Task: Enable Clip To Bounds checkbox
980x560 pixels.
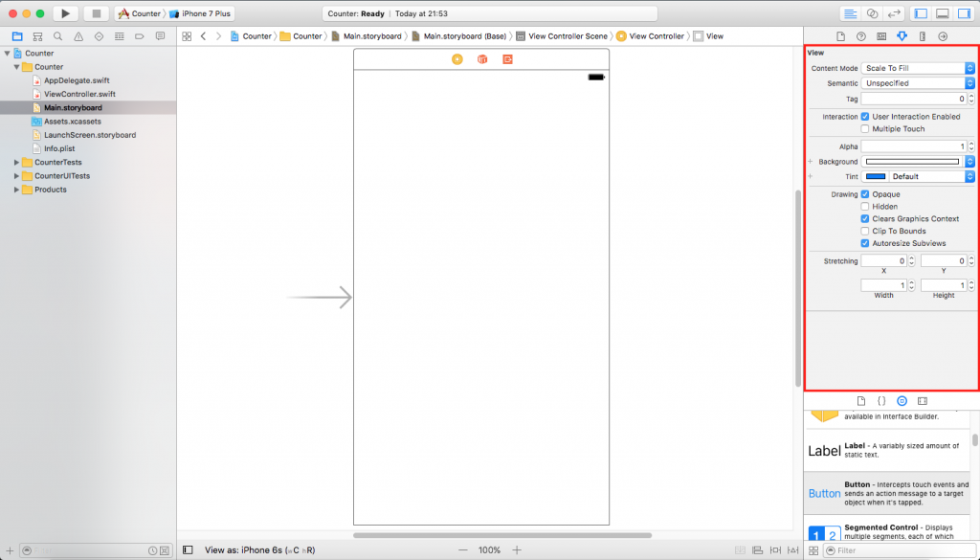Action: [865, 231]
